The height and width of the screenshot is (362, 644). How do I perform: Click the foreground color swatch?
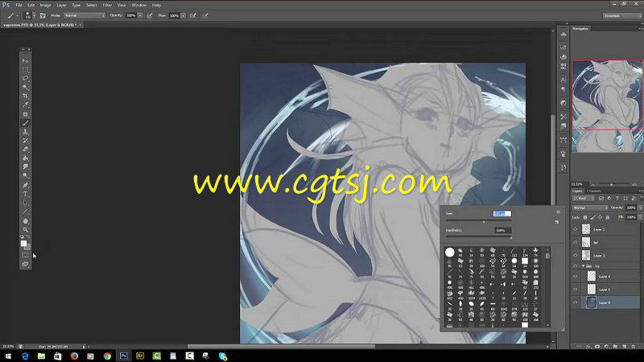coord(23,244)
